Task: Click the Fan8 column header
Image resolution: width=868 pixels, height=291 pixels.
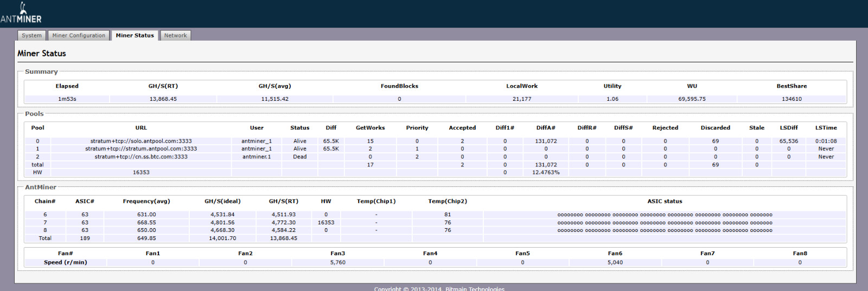Action: coord(800,254)
